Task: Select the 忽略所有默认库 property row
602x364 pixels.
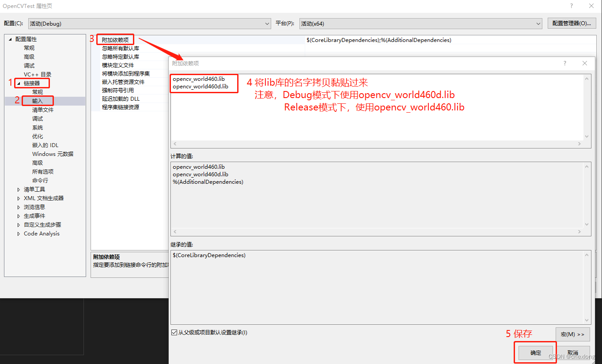Action: 121,48
